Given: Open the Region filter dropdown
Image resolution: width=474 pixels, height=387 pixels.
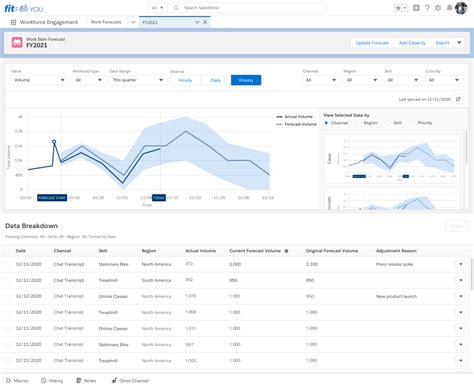Looking at the screenshot, I should pyautogui.click(x=362, y=80).
